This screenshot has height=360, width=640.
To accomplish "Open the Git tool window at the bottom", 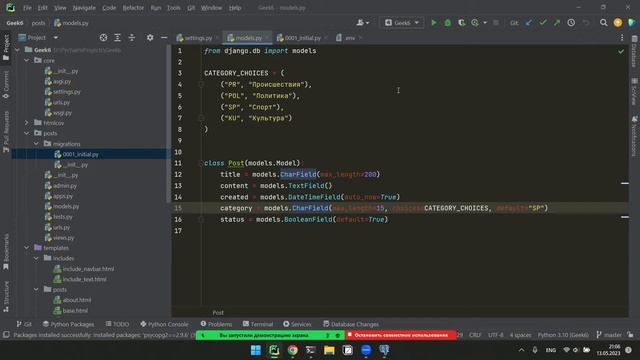I will click(x=24, y=324).
